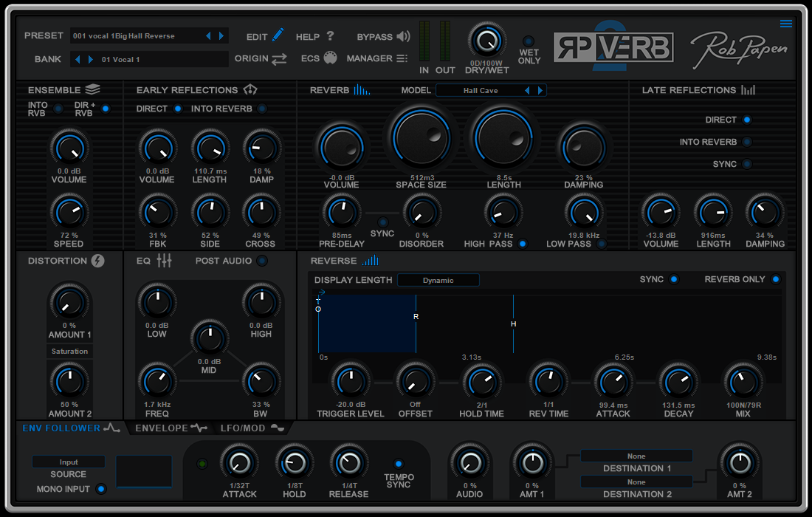Enable Late Reflections Sync
This screenshot has width=812, height=517.
point(747,164)
